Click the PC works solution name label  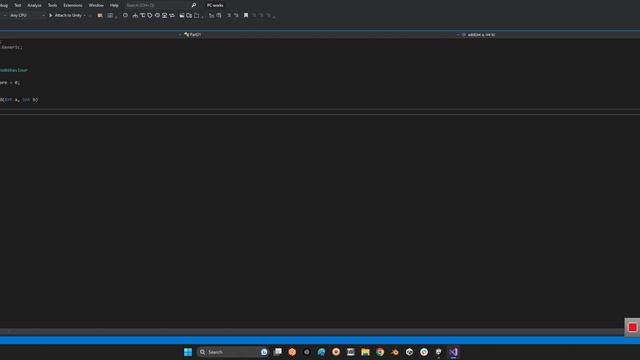pos(215,5)
